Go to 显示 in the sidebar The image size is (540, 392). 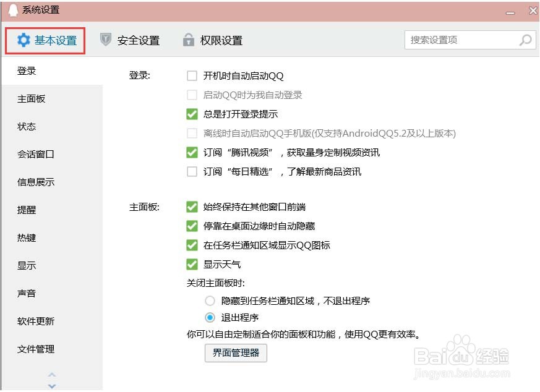pyautogui.click(x=52, y=266)
